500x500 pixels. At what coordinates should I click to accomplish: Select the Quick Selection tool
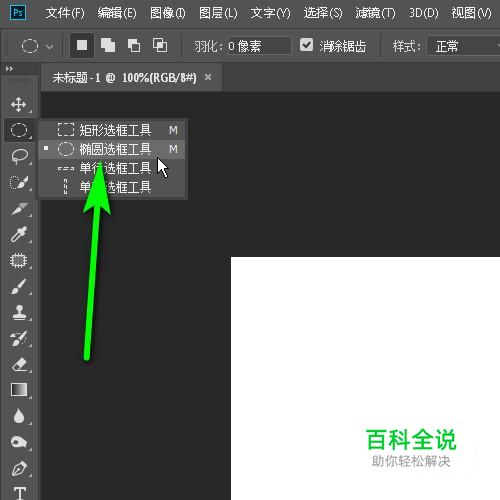pos(19,182)
